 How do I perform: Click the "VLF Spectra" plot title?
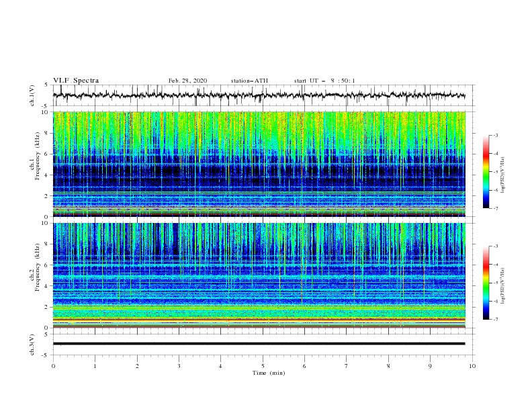click(x=76, y=81)
